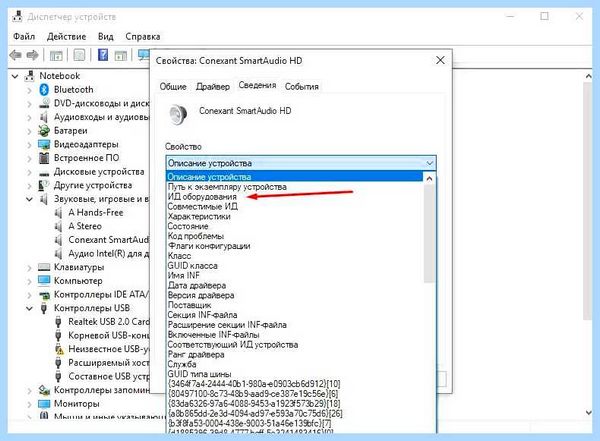
Task: Click the Клавиатуры keyboard icon
Action: [44, 267]
